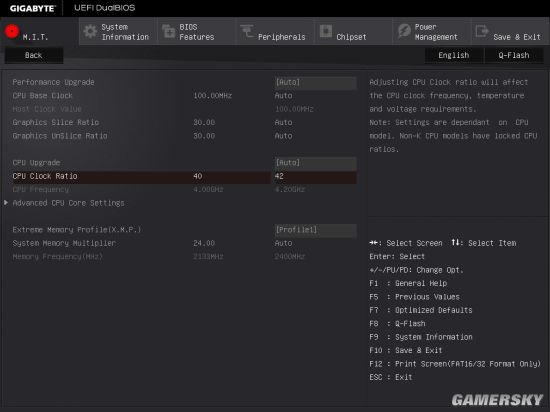550x412 pixels.
Task: Open the CPU Upgrade Auto dropdown
Action: coord(315,163)
